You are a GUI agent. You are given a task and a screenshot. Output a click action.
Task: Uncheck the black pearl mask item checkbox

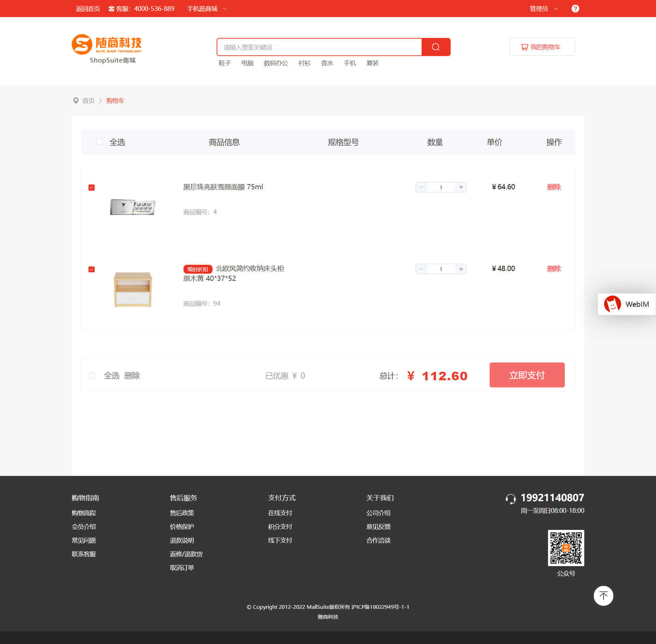click(92, 188)
